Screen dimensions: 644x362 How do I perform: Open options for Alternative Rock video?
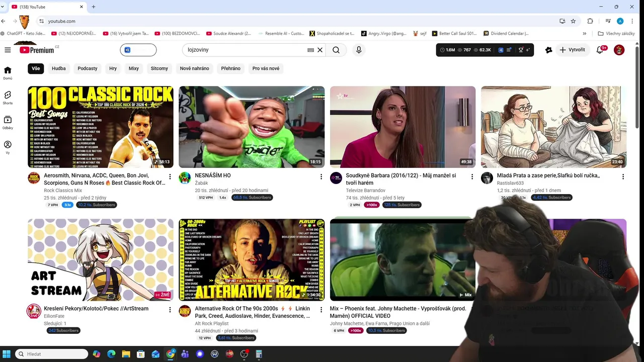tap(321, 310)
